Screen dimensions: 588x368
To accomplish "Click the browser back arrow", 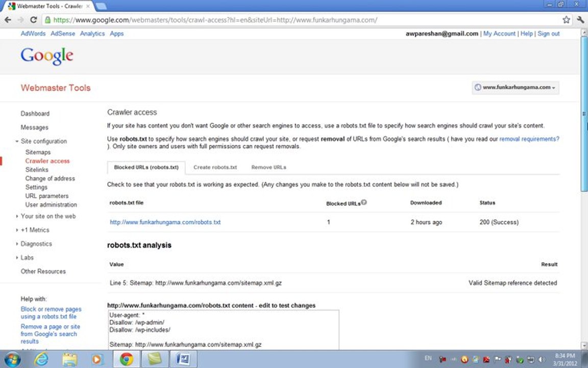I will click(8, 20).
